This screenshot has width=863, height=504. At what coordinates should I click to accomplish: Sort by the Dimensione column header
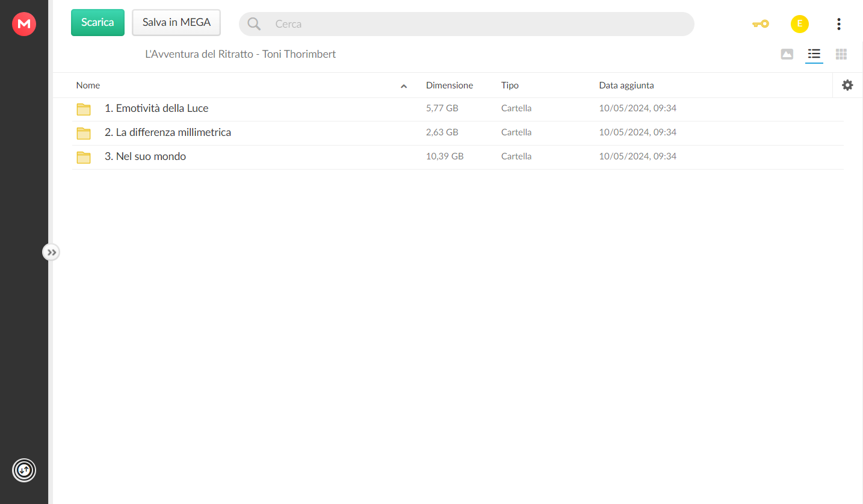tap(450, 85)
